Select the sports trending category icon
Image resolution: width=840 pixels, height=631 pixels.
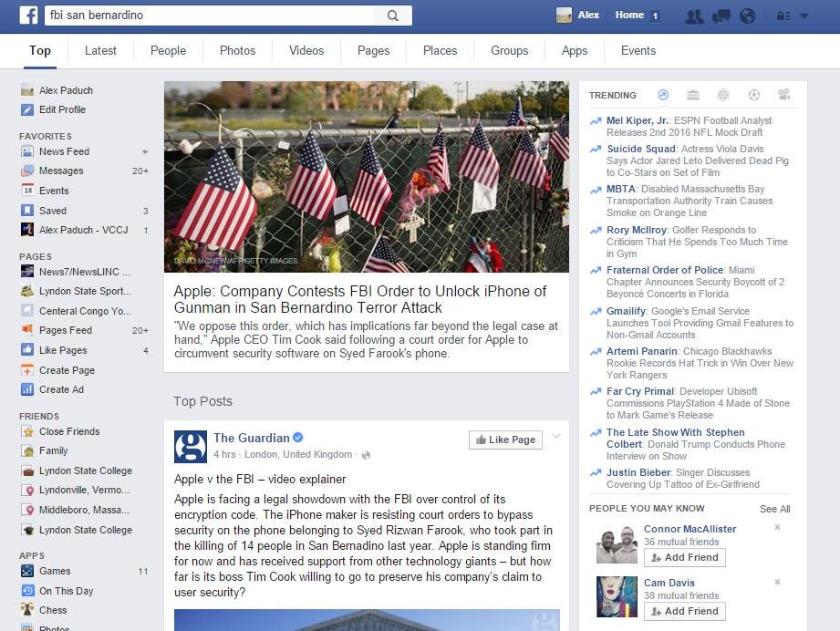pos(753,95)
